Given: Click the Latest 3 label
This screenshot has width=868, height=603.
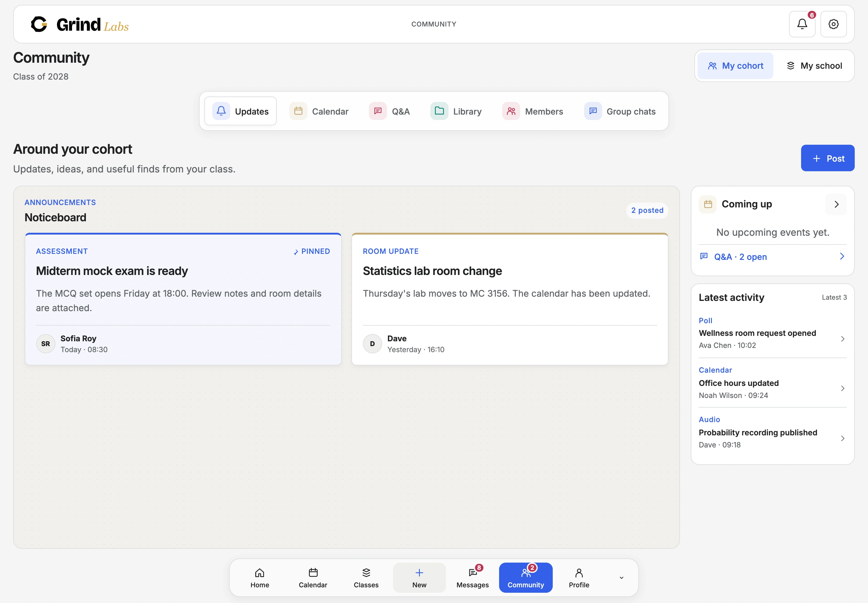Looking at the screenshot, I should click(834, 297).
